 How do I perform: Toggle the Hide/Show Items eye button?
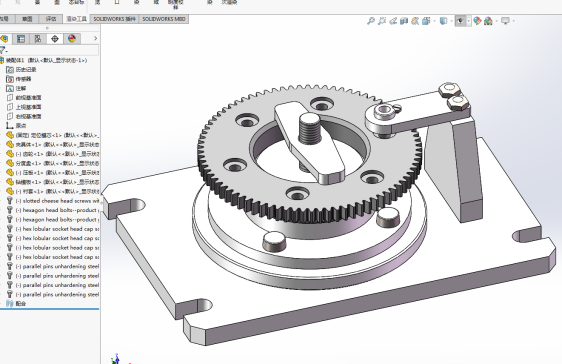click(x=460, y=21)
